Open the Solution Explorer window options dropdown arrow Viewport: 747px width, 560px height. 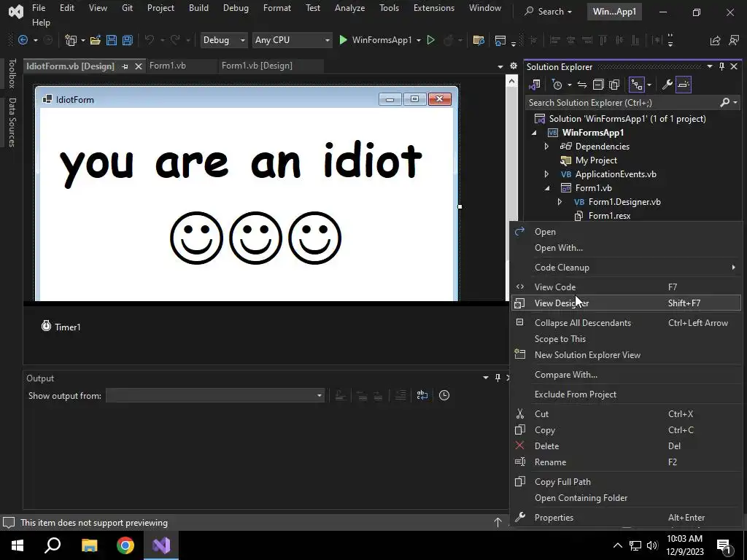click(x=710, y=66)
